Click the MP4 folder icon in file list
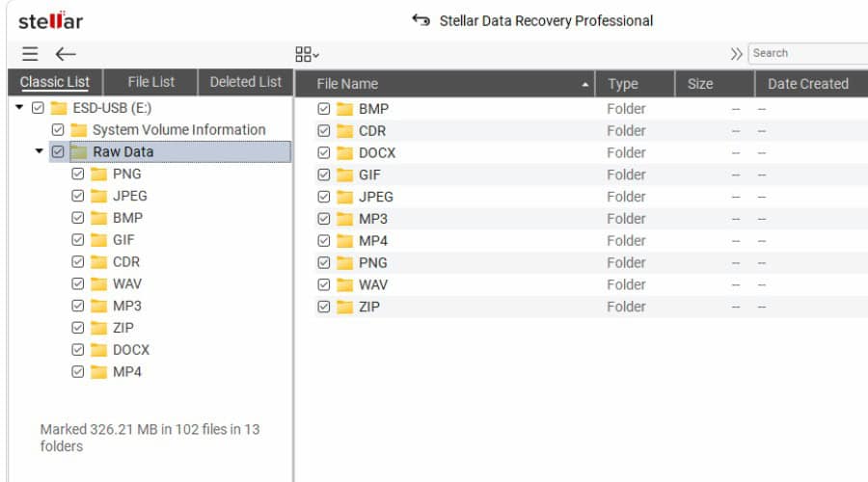Viewport: 868px width, 482px height. pos(344,241)
